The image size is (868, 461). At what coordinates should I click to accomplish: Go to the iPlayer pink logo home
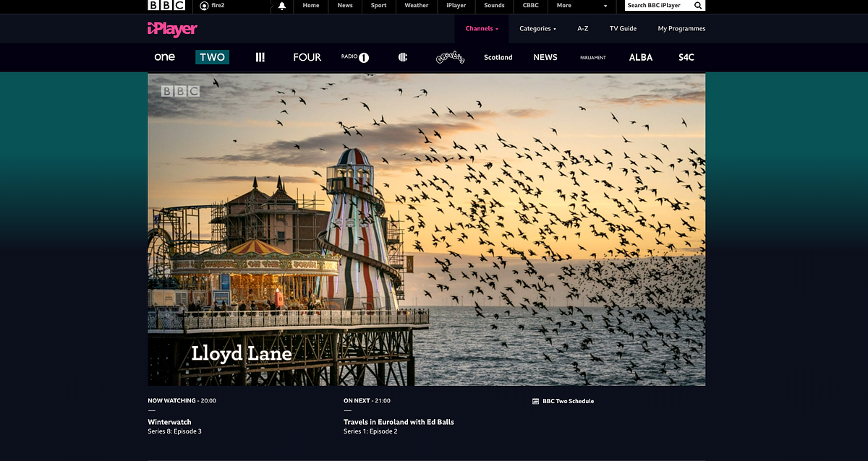172,29
